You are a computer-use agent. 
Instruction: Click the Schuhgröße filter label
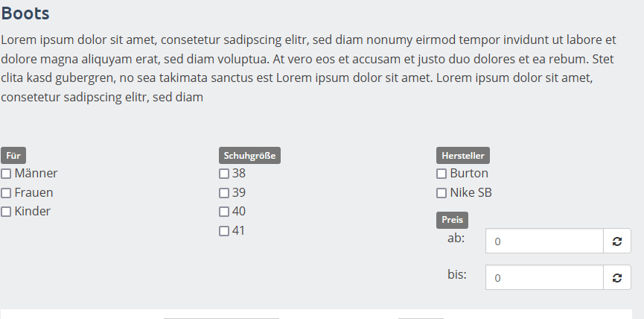pos(249,156)
